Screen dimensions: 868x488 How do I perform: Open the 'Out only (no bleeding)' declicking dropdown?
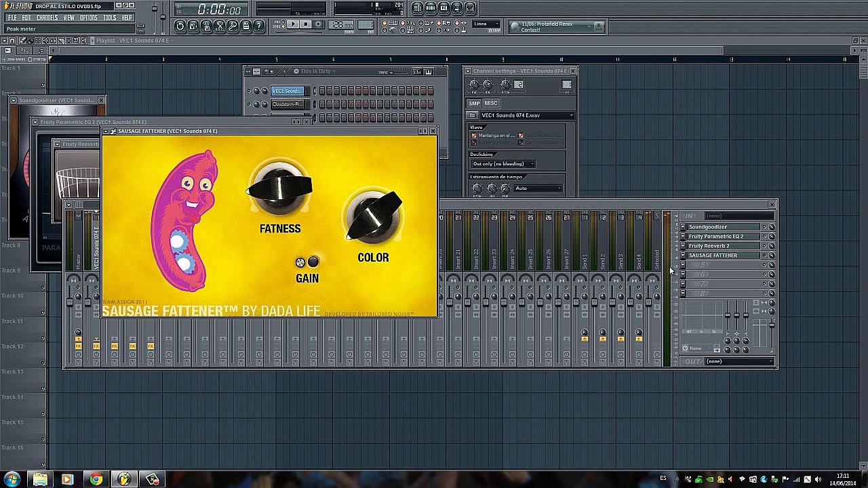point(502,164)
